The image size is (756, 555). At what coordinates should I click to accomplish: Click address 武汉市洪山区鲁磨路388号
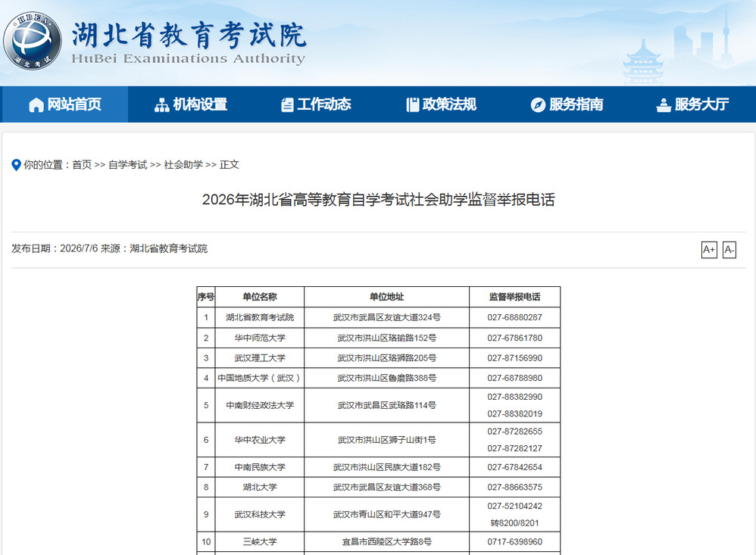[x=386, y=378]
